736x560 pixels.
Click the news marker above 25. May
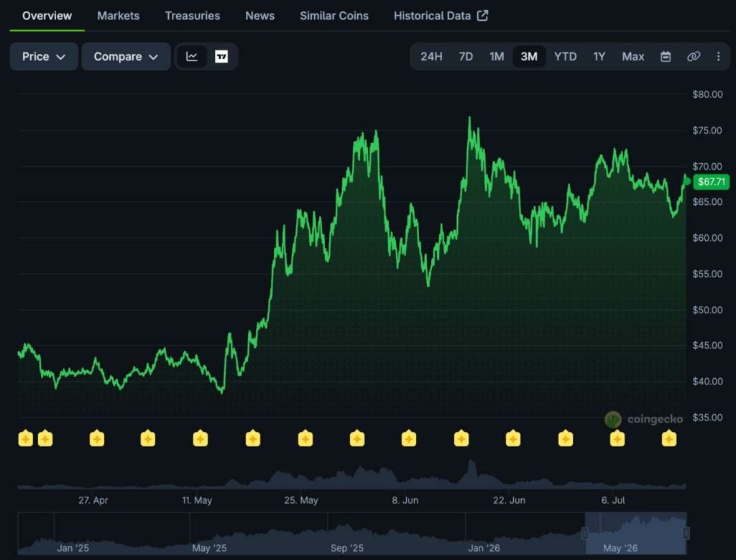[305, 439]
